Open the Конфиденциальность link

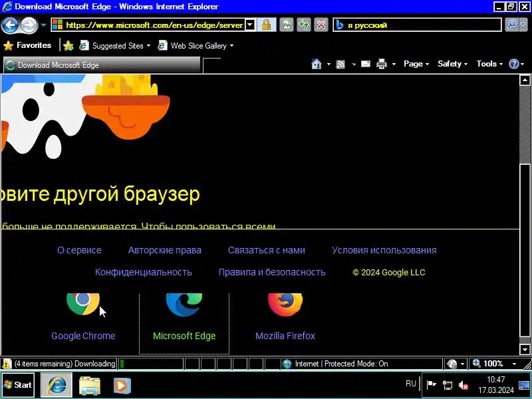click(144, 272)
